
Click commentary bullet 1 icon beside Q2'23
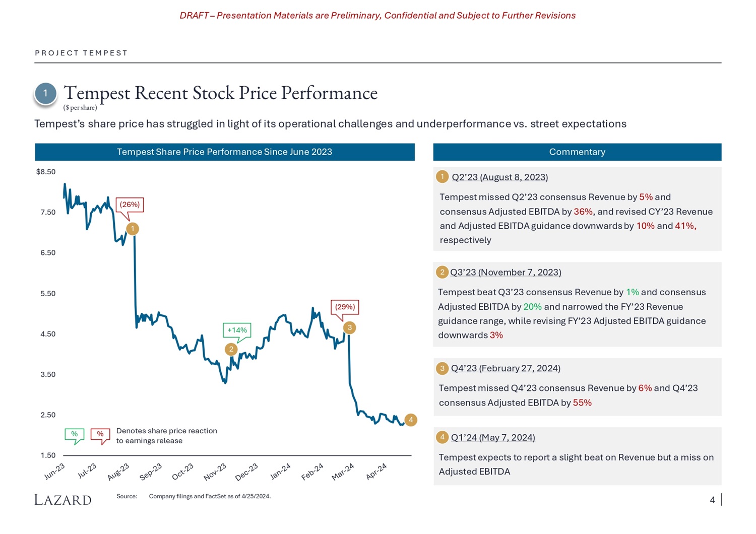(x=442, y=176)
